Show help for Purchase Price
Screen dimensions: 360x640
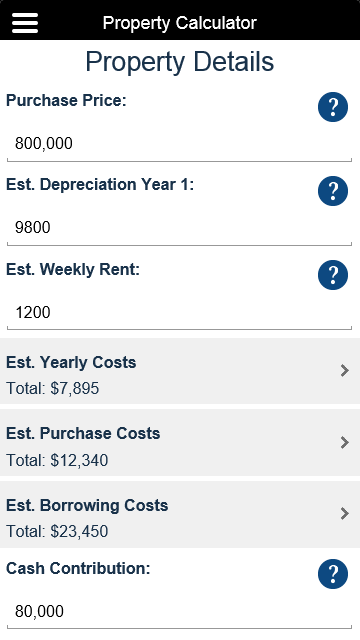[x=333, y=107]
